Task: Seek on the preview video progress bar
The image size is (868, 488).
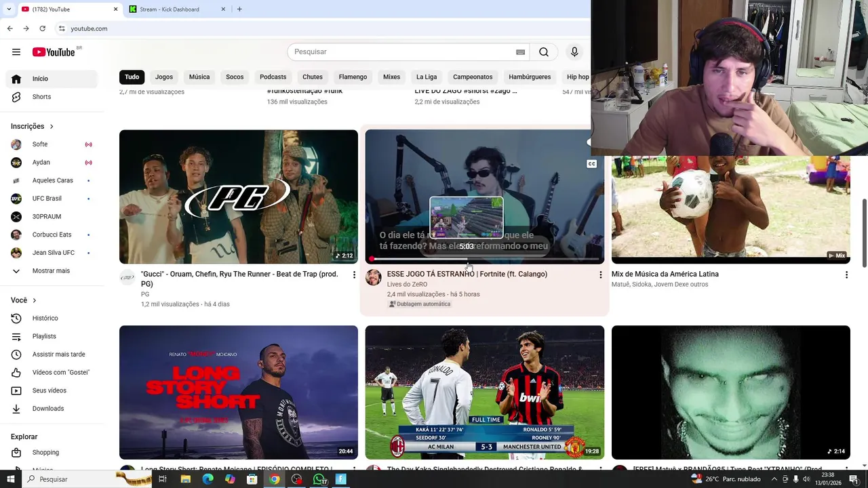Action: pyautogui.click(x=485, y=259)
